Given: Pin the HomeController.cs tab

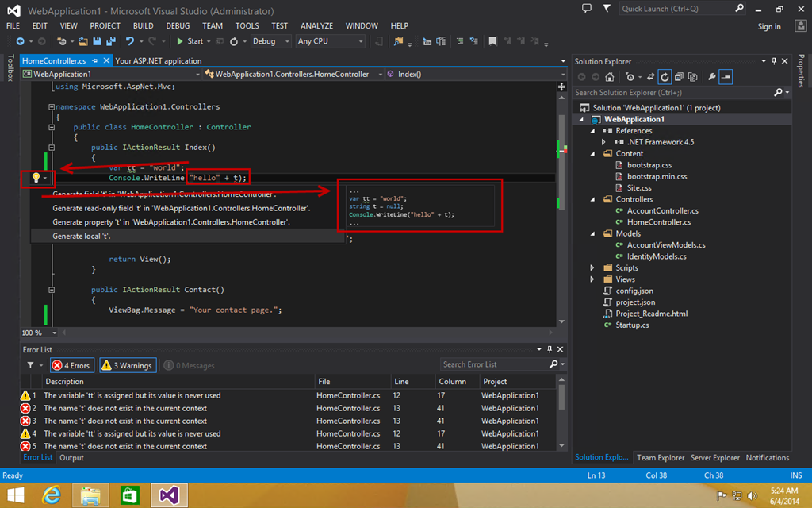Looking at the screenshot, I should (95, 60).
